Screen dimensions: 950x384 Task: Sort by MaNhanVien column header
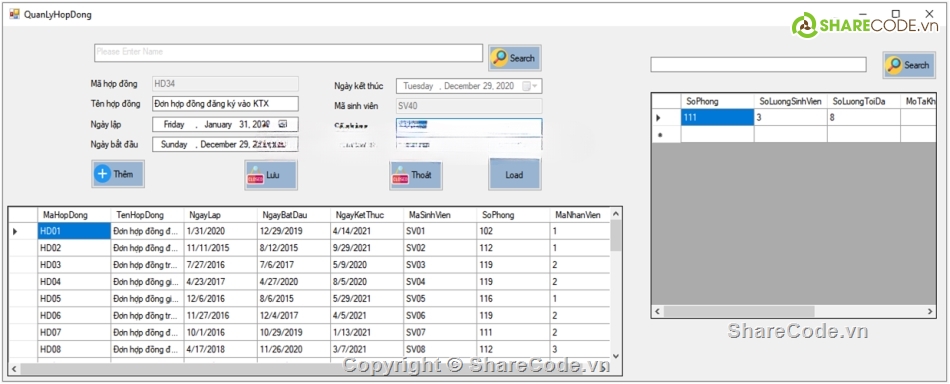pos(579,215)
